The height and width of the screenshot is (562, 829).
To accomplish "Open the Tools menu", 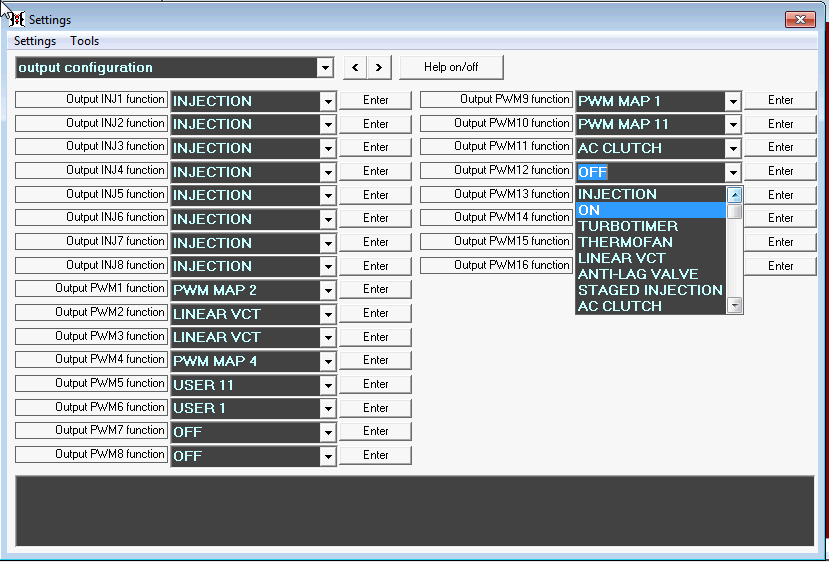I will (x=84, y=41).
